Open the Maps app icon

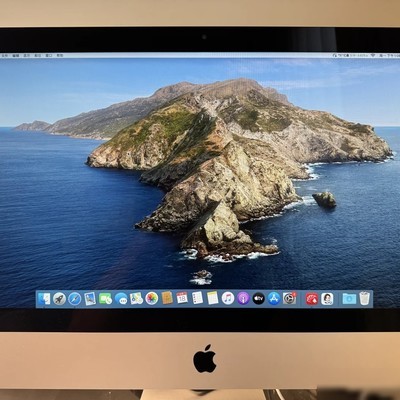136,298
